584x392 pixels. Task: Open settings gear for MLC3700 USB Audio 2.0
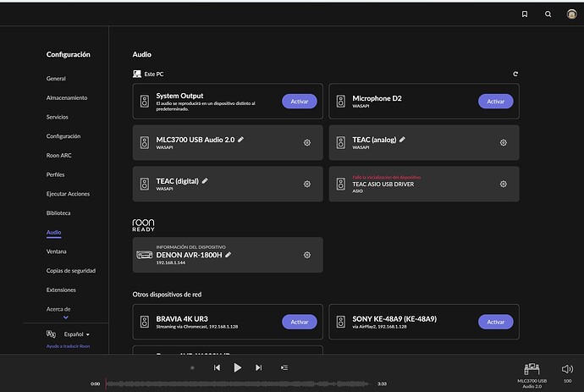click(x=307, y=142)
